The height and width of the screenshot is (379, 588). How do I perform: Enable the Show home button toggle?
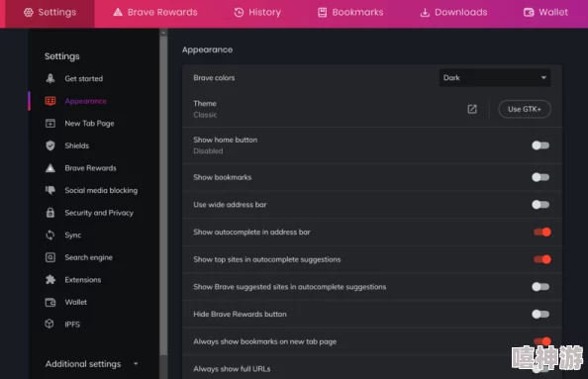coord(540,145)
